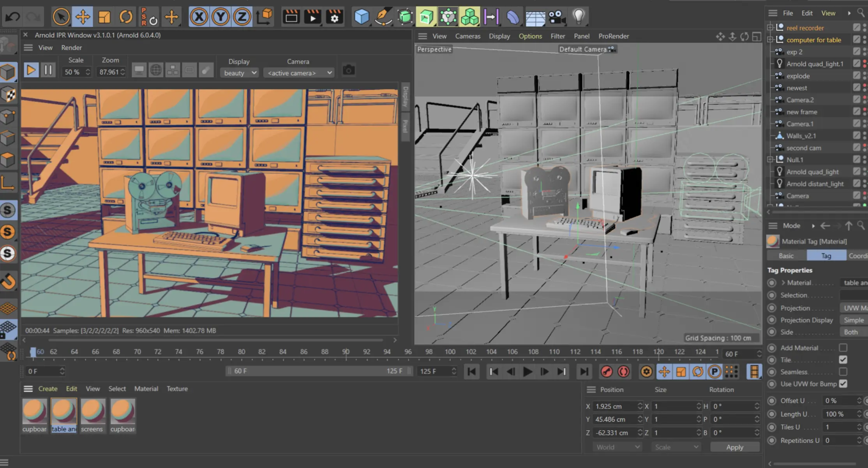Open viewport Filter menu
Image resolution: width=868 pixels, height=468 pixels.
pos(557,36)
